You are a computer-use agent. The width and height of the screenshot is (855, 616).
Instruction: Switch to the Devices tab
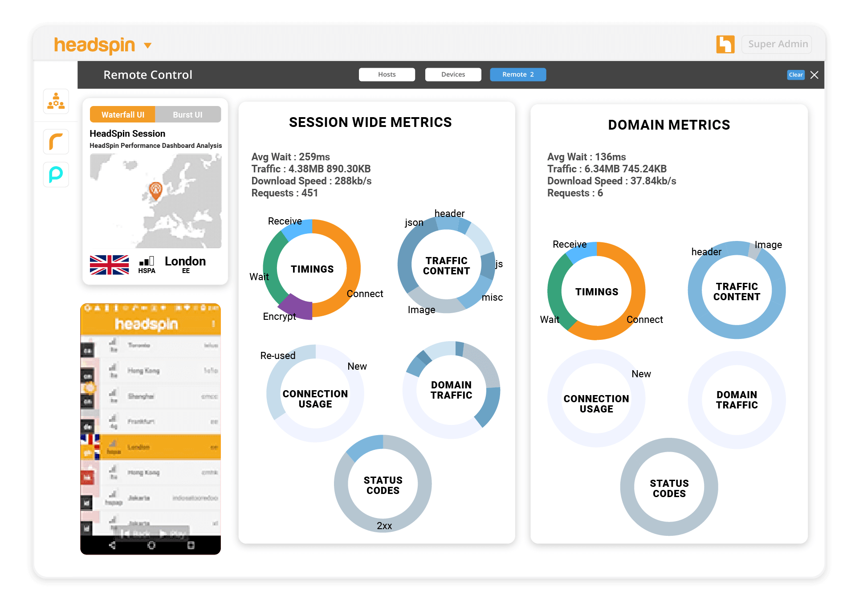pyautogui.click(x=453, y=74)
